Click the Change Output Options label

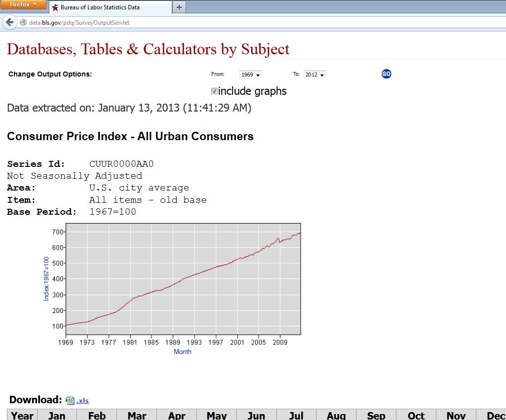click(x=50, y=74)
